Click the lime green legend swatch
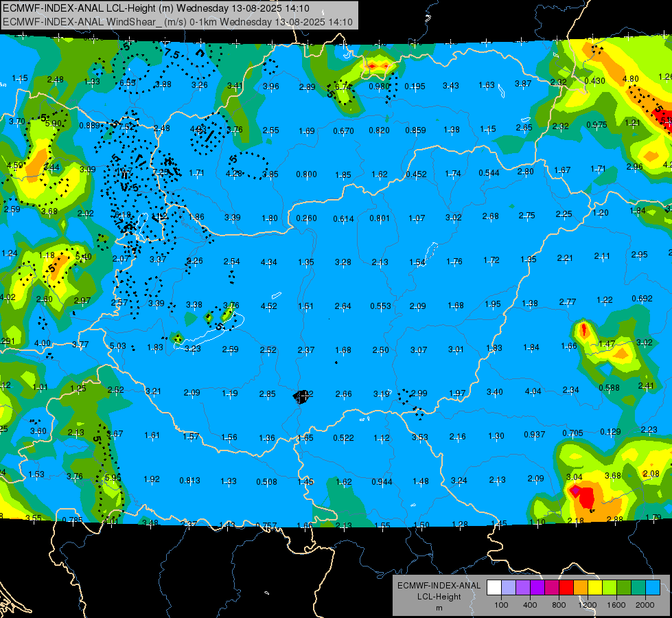Image resolution: width=672 pixels, height=618 pixels. [x=610, y=588]
